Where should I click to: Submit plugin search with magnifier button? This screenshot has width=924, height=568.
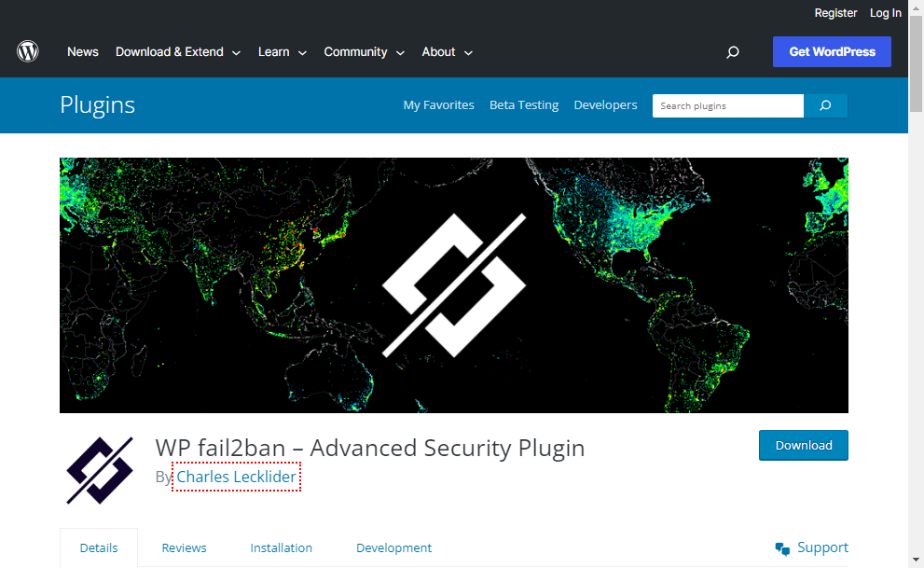825,105
